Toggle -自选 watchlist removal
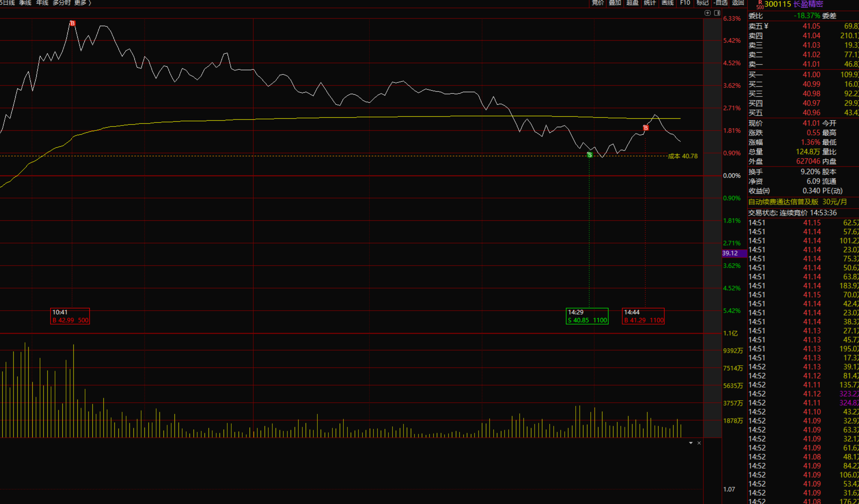Image resolution: width=859 pixels, height=504 pixels. coord(720,3)
